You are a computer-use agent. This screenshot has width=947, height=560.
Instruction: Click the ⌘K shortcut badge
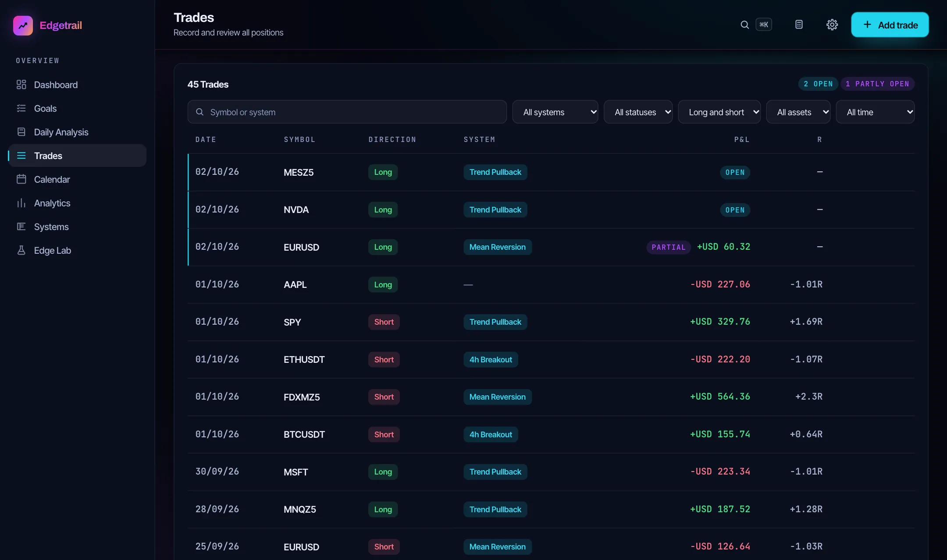pos(764,25)
